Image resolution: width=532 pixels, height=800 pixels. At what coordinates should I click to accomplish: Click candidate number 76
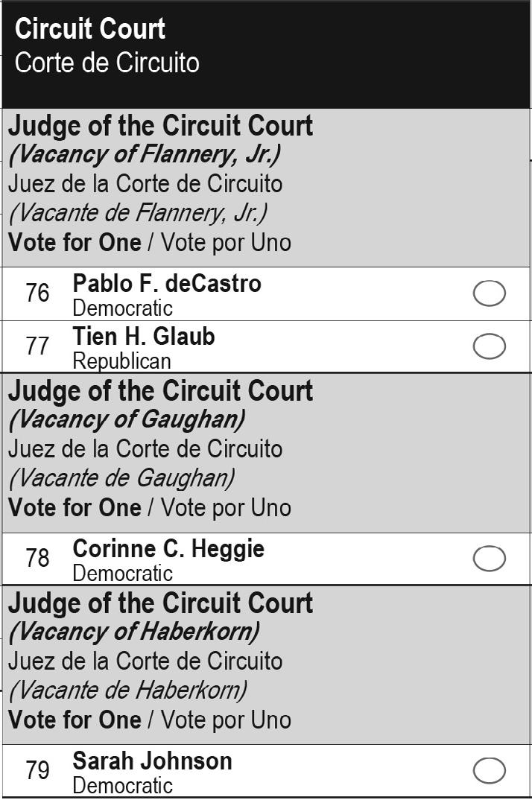pos(37,293)
